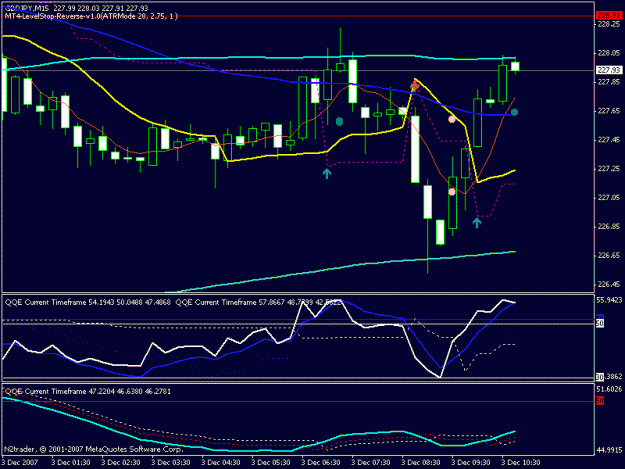Select the 227.05 price axis label
This screenshot has height=469, width=625.
pos(609,197)
